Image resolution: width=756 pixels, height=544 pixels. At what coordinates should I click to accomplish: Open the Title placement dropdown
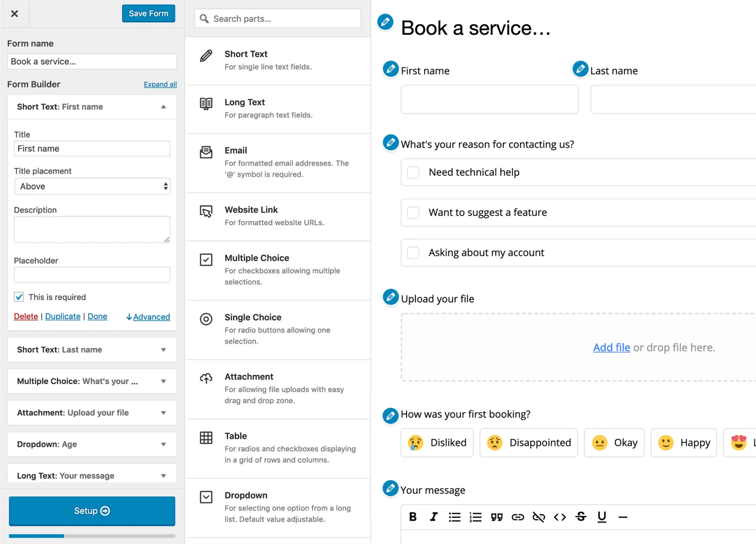tap(92, 186)
